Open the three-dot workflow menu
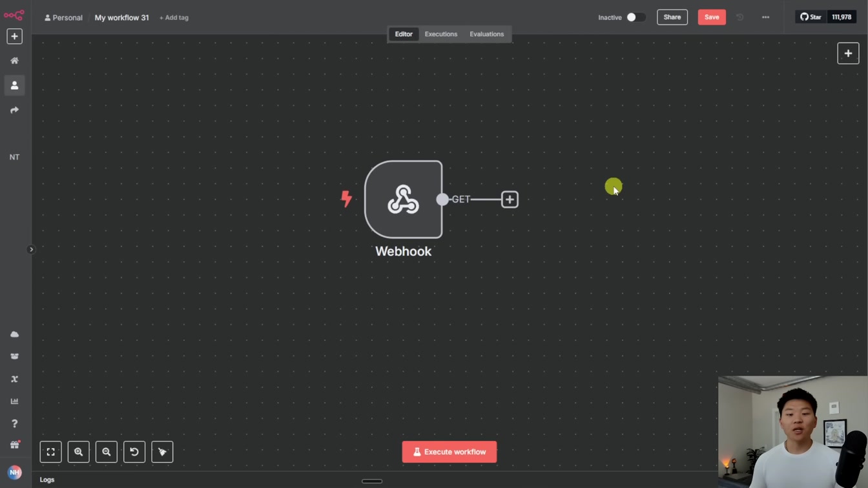Image resolution: width=868 pixels, height=488 pixels. pos(765,17)
